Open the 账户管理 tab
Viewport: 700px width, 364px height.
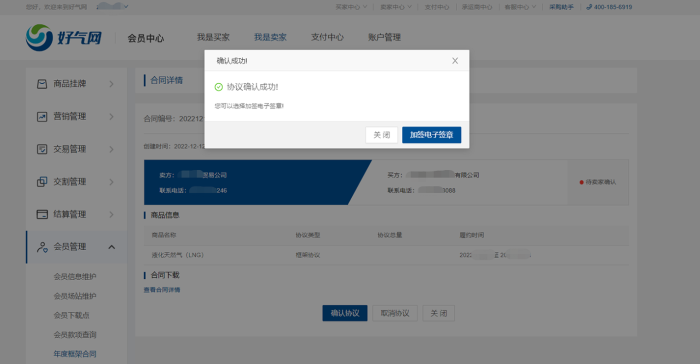[384, 37]
